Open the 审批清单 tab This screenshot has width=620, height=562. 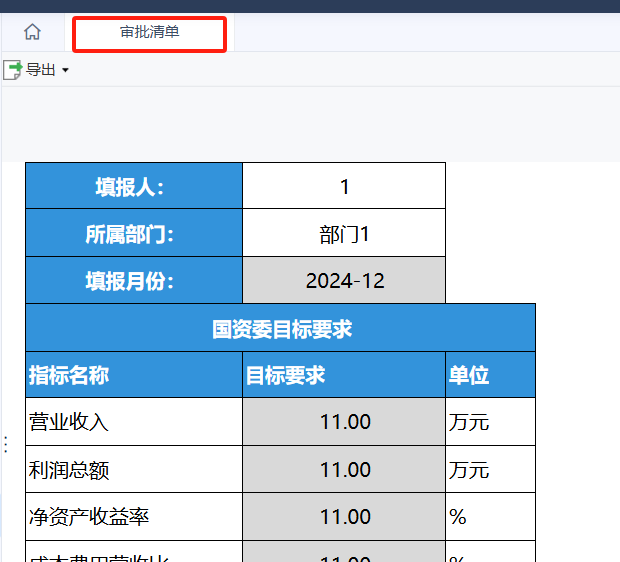point(149,32)
